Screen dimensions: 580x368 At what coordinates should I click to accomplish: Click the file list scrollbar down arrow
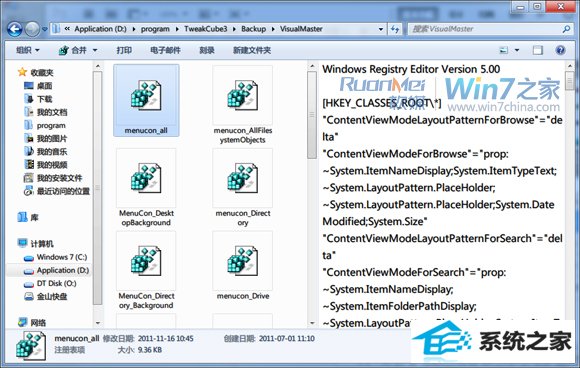(312, 323)
